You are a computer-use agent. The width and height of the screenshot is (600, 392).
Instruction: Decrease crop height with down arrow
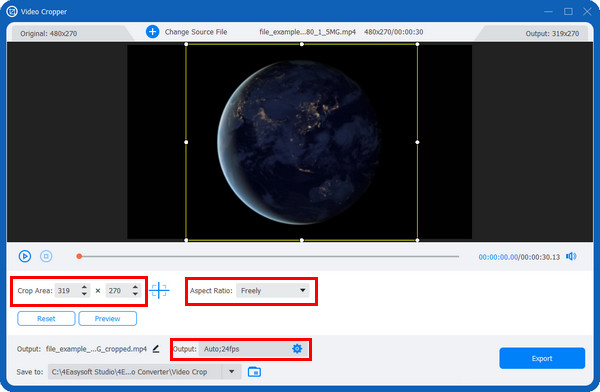click(135, 294)
